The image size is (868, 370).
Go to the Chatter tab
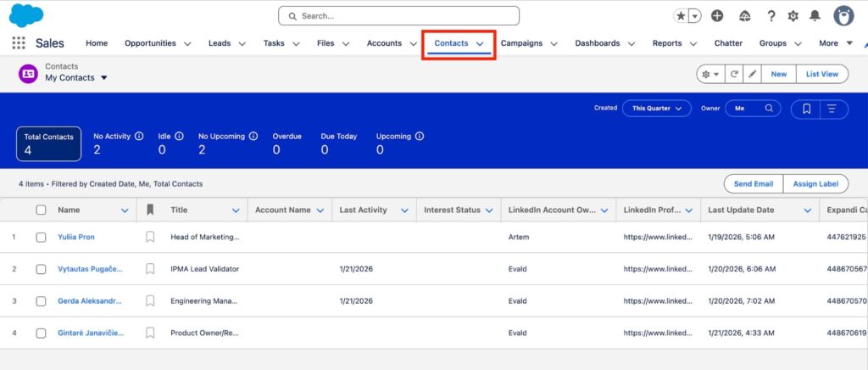click(x=728, y=43)
